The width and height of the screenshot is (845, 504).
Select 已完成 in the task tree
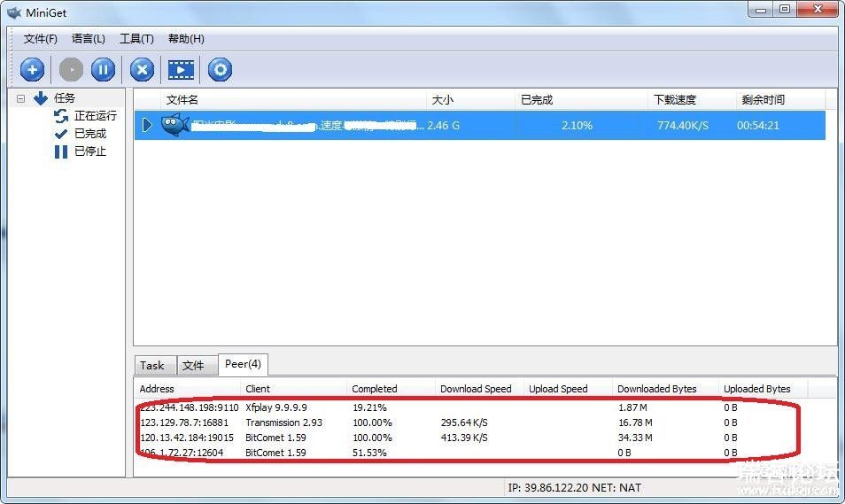click(90, 134)
